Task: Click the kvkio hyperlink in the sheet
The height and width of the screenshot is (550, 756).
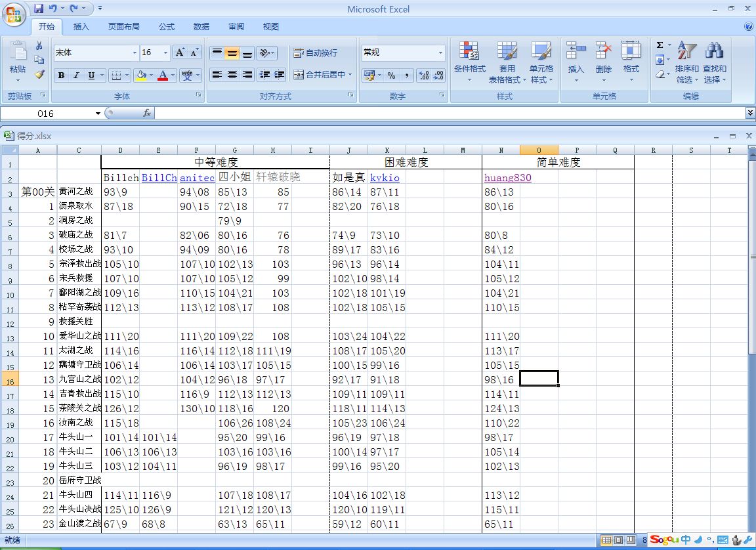Action: coord(385,178)
